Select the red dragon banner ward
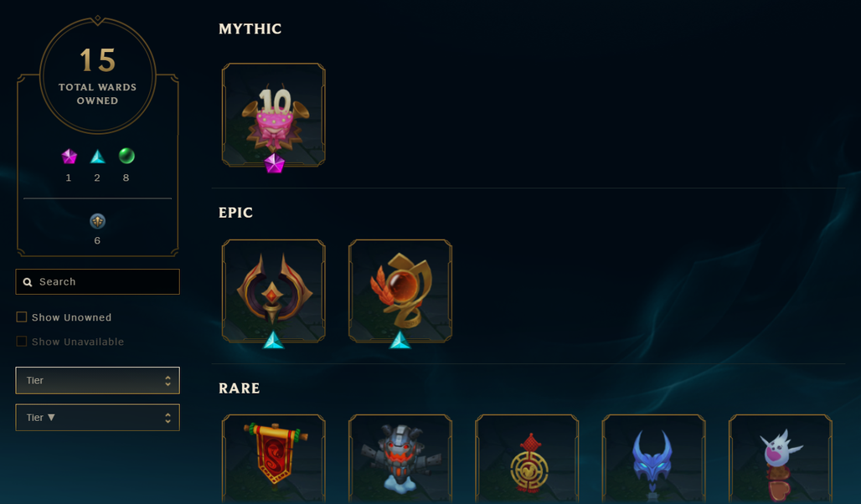This screenshot has width=861, height=504. (x=273, y=459)
